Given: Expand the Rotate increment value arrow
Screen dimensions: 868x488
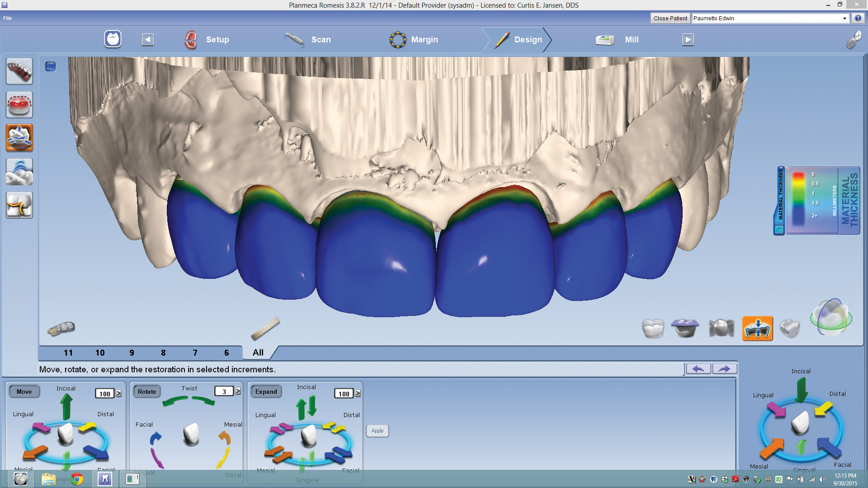Looking at the screenshot, I should tap(238, 391).
